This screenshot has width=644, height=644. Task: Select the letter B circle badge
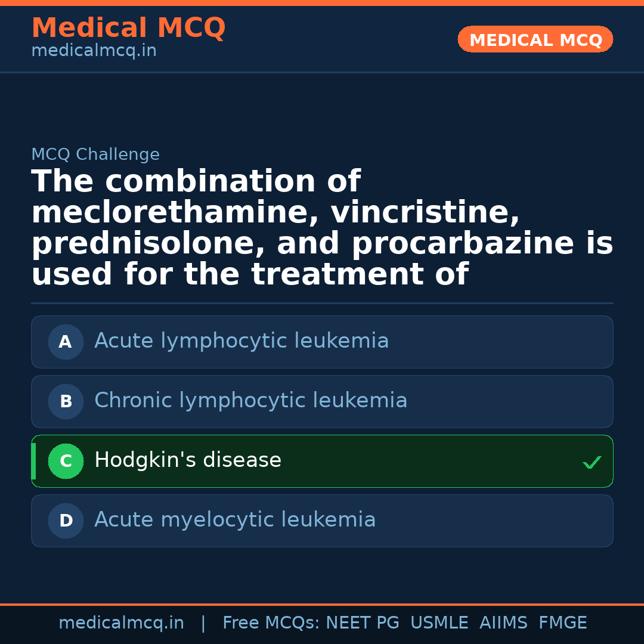[66, 401]
